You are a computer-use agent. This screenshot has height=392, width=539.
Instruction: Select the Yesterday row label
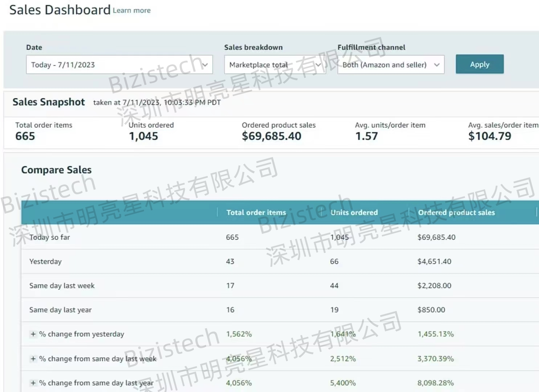click(x=45, y=261)
